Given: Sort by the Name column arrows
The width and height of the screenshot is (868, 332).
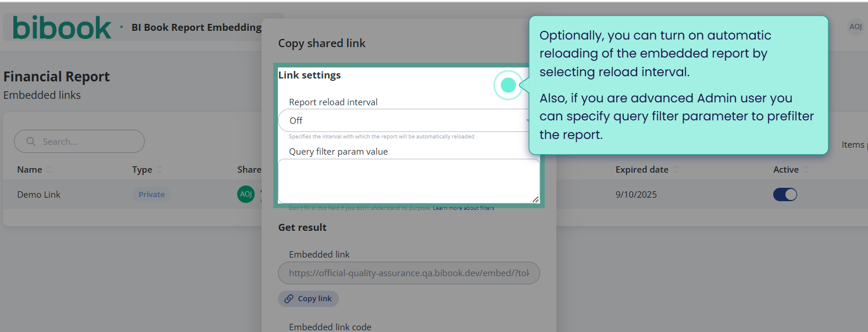Looking at the screenshot, I should (49, 170).
